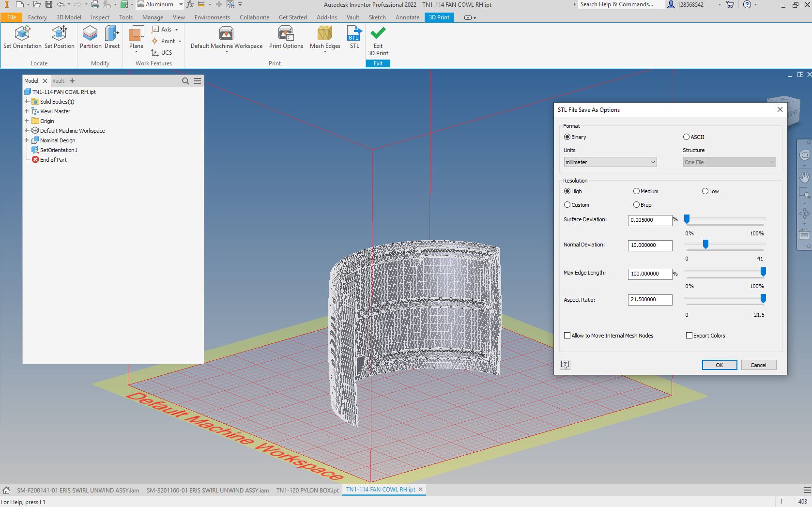Open the Units millimeter dropdown
This screenshot has height=507, width=812.
(610, 162)
